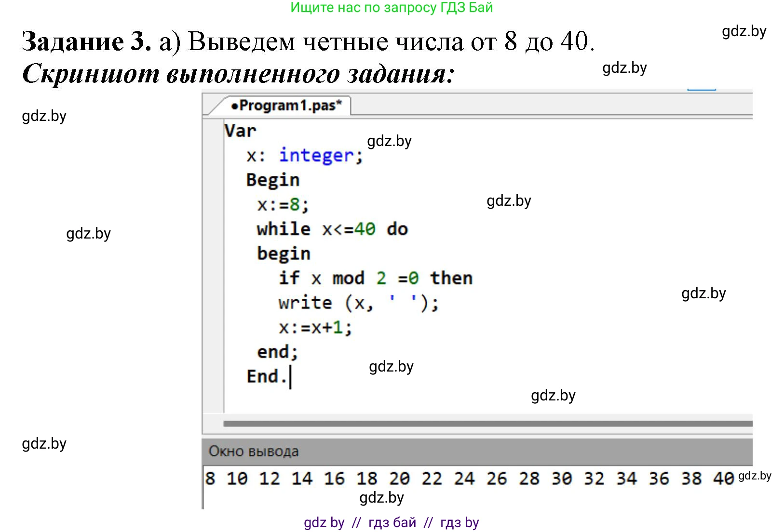Click the horizontal scrollbar below the editor

[x=488, y=424]
